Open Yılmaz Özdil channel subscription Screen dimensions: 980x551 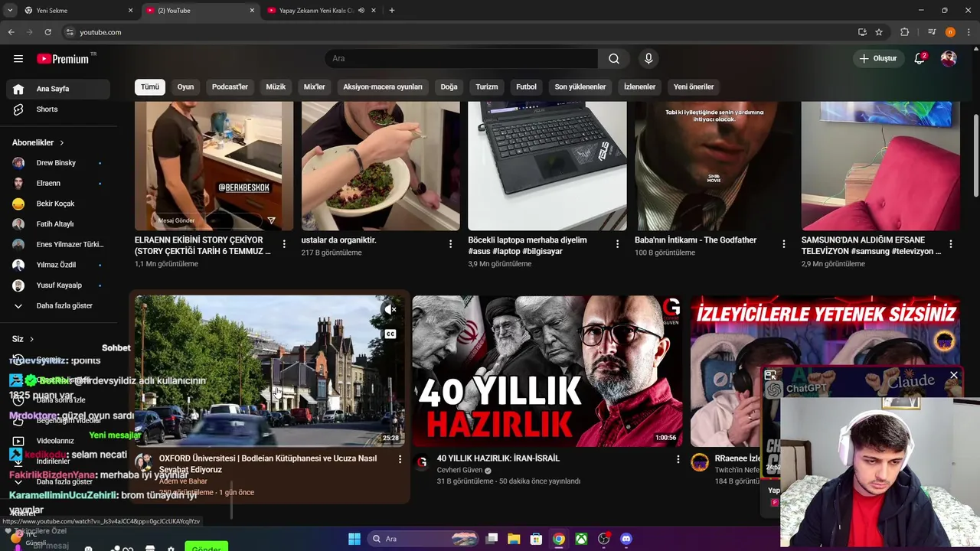pos(58,265)
